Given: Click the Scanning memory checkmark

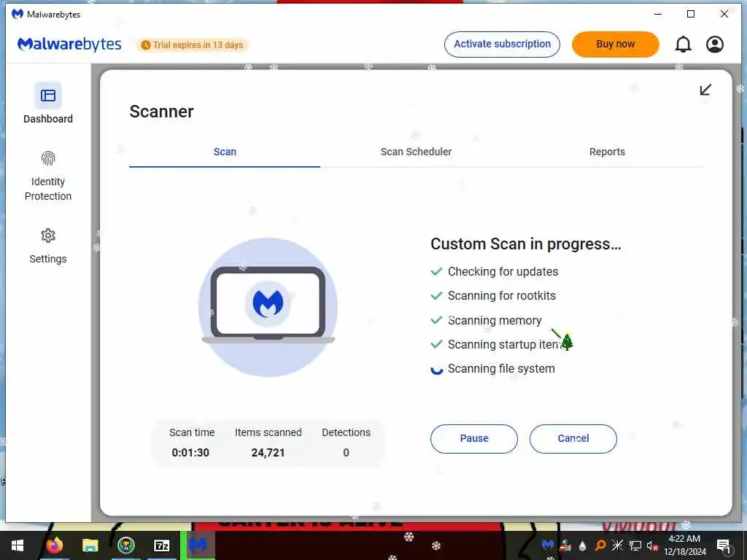Looking at the screenshot, I should pos(436,320).
